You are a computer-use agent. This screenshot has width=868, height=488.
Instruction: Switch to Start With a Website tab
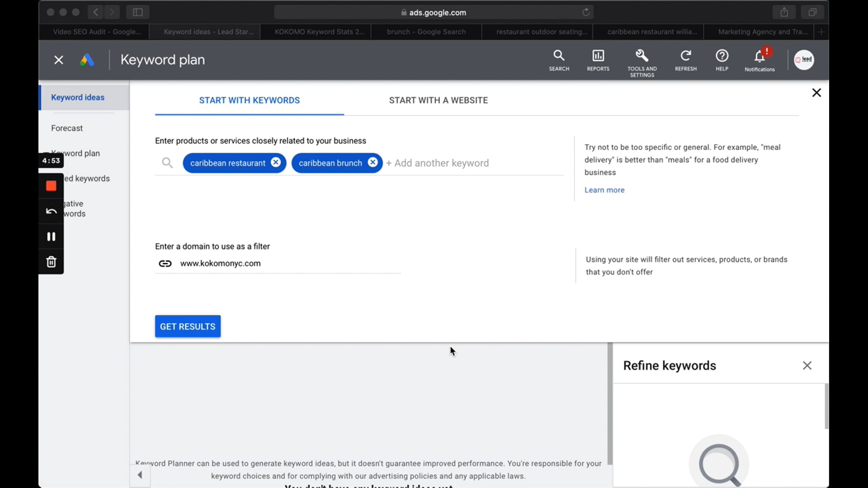click(x=438, y=100)
